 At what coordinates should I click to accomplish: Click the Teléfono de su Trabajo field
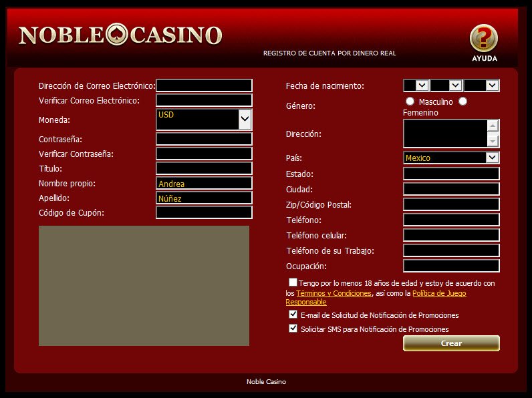tap(451, 250)
